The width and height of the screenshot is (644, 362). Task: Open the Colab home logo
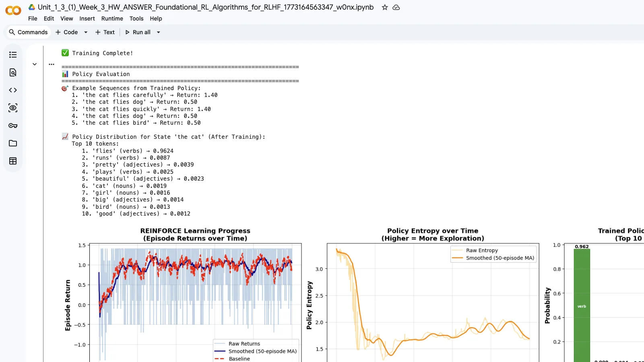point(13,10)
